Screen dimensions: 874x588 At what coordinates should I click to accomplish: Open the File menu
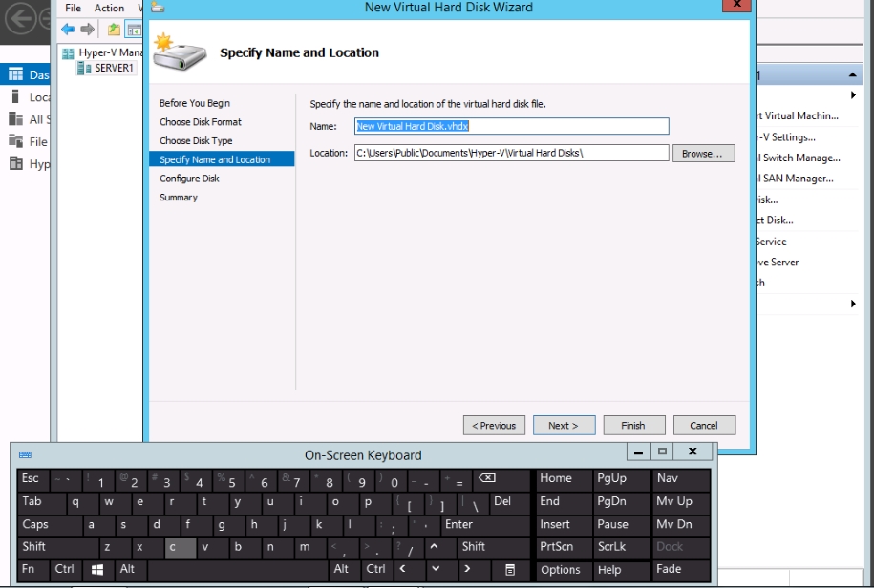(73, 8)
